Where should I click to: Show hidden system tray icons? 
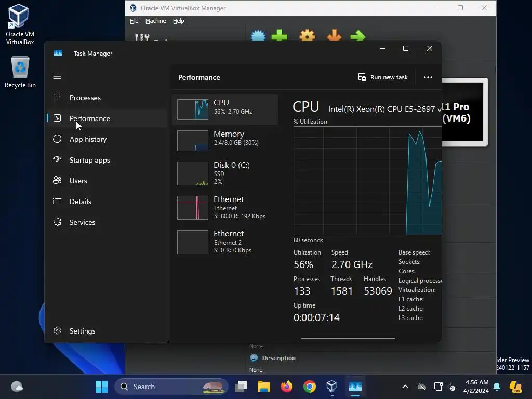[405, 387]
